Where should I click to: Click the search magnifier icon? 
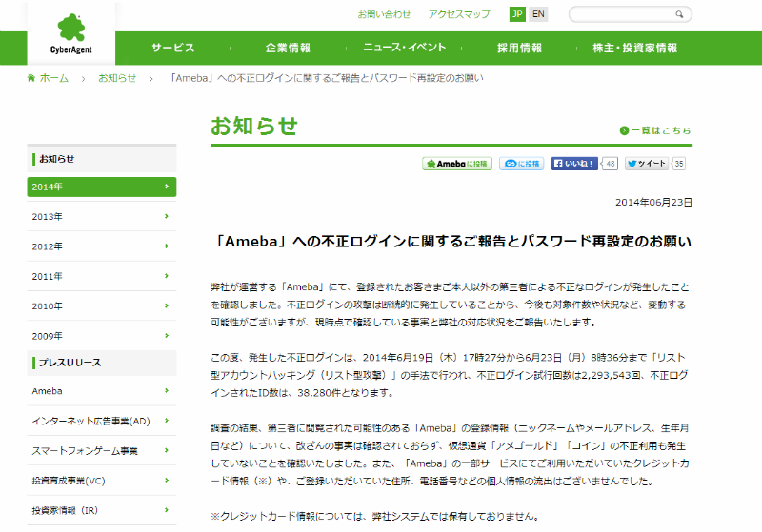click(x=679, y=14)
